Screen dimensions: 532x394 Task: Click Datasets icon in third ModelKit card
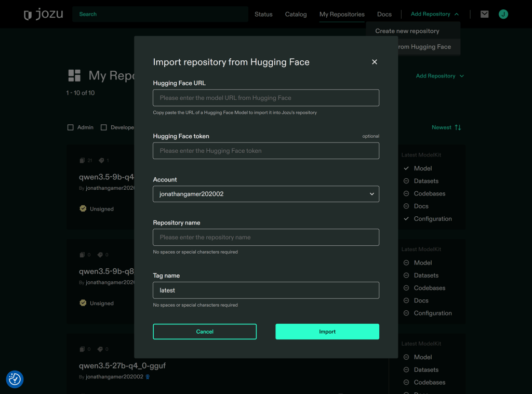click(x=406, y=370)
